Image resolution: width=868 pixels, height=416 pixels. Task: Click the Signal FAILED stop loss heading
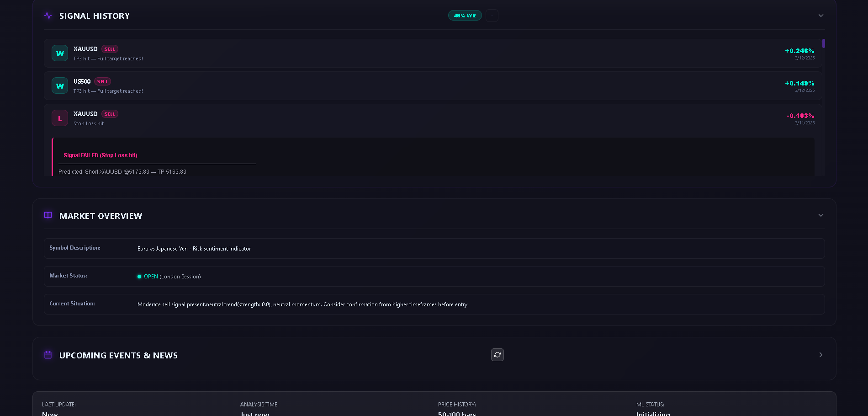101,155
